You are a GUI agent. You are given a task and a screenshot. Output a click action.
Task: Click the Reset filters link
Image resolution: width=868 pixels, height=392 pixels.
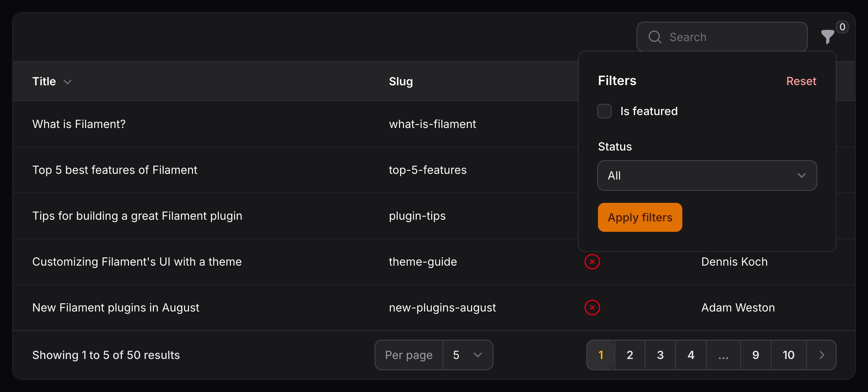pos(801,81)
